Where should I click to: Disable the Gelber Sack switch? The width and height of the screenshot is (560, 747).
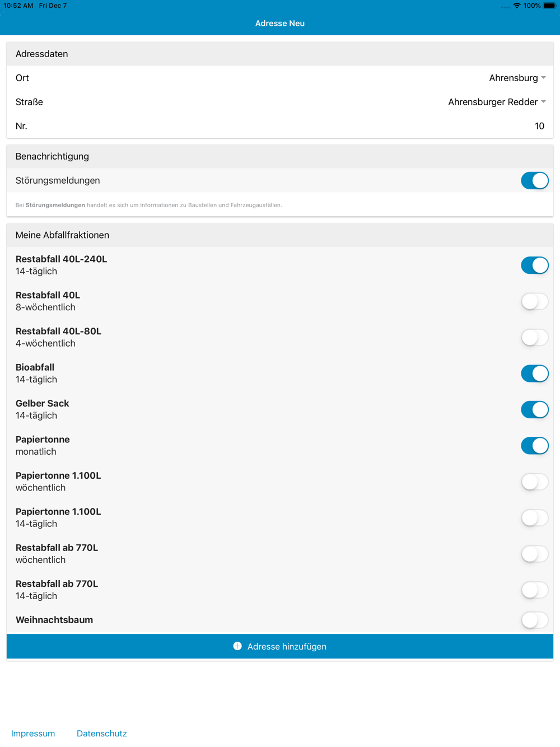tap(535, 409)
